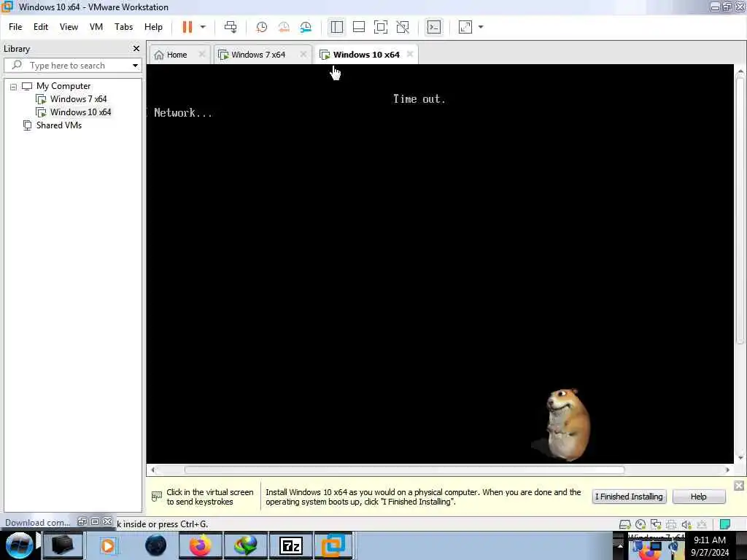Close the Home tab
Viewport: 747px width, 560px height.
[x=201, y=54]
